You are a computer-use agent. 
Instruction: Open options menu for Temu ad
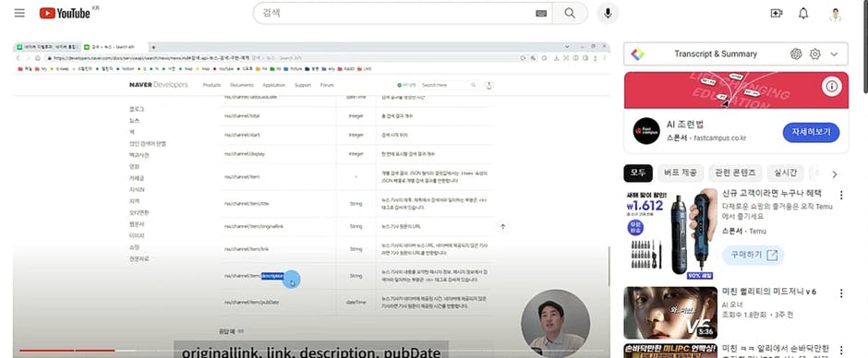click(x=841, y=195)
